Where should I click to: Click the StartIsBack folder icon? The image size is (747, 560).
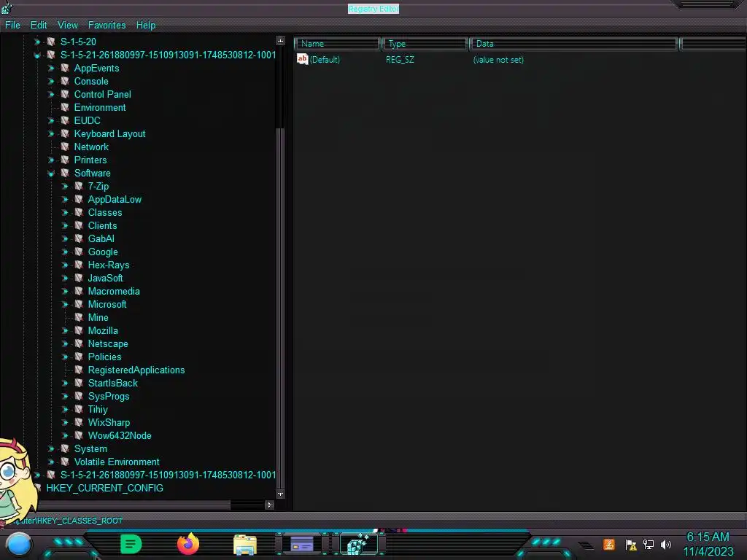(x=79, y=383)
